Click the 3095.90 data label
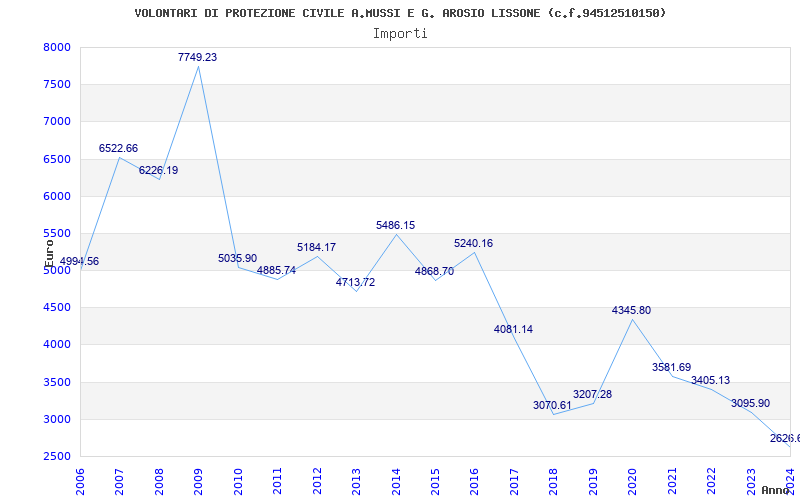The height and width of the screenshot is (500, 800). (x=750, y=403)
